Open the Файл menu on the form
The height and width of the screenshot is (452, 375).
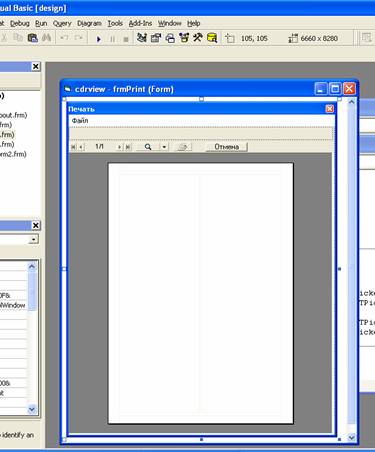coord(80,121)
